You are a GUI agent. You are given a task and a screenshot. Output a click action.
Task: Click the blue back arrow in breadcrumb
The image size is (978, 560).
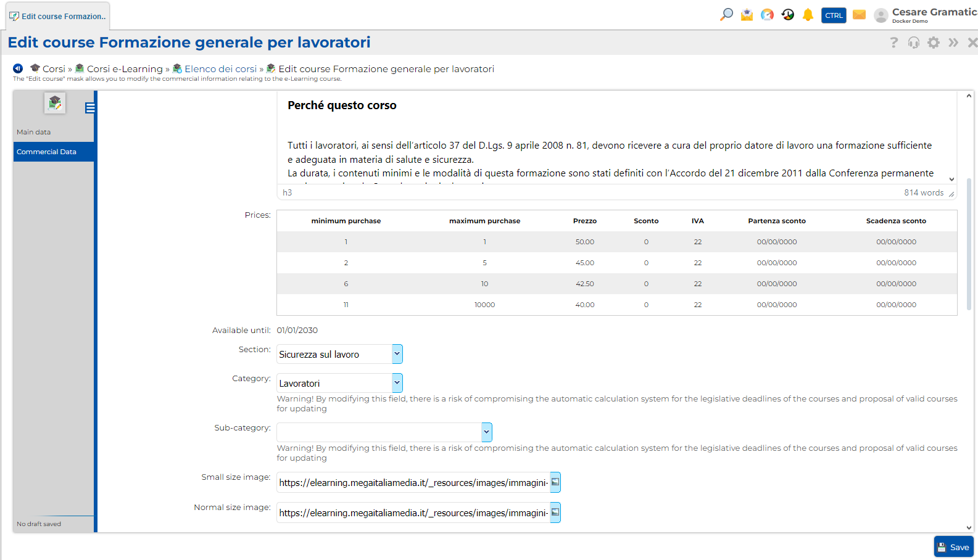(x=18, y=68)
